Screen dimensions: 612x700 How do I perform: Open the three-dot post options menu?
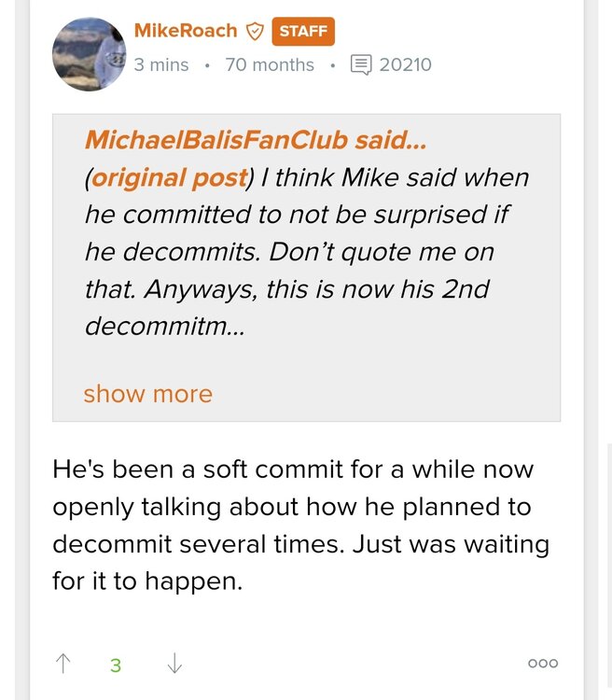[x=542, y=664]
